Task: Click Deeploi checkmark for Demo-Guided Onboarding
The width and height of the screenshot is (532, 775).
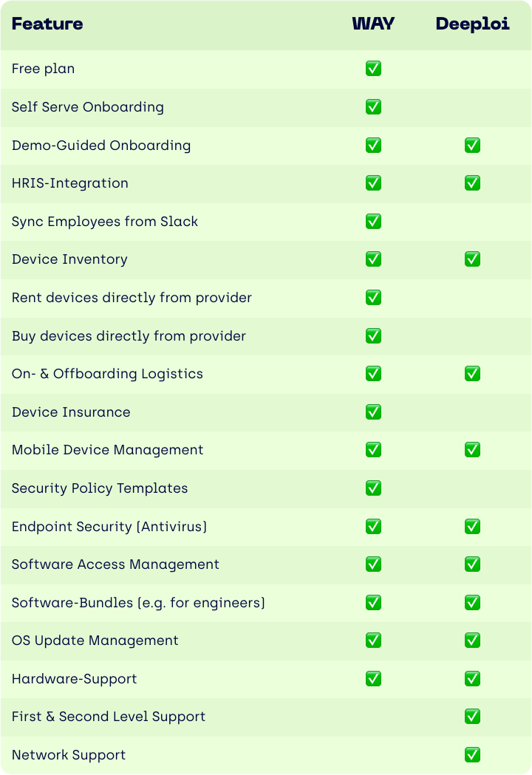Action: tap(472, 145)
